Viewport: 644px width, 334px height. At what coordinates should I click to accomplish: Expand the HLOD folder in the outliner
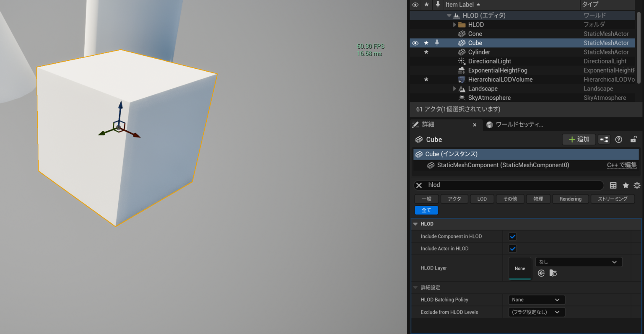(454, 24)
